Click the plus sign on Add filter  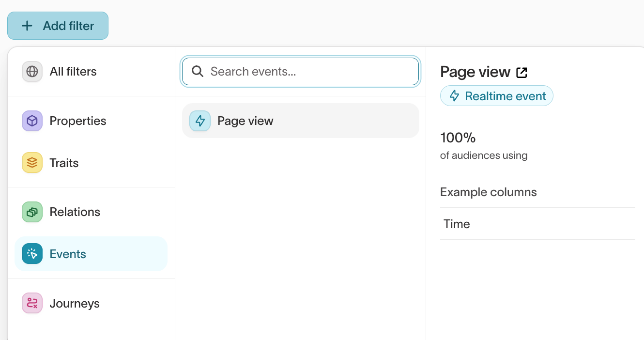(27, 25)
